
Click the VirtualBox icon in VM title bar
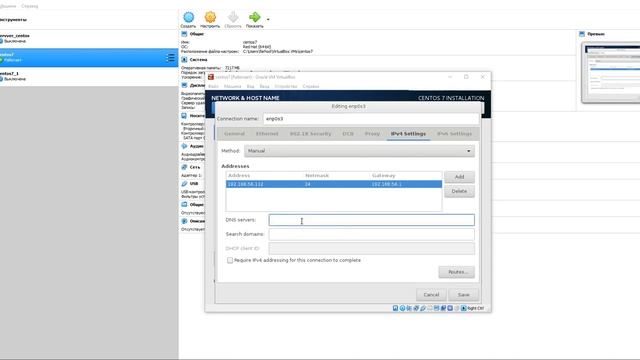211,77
